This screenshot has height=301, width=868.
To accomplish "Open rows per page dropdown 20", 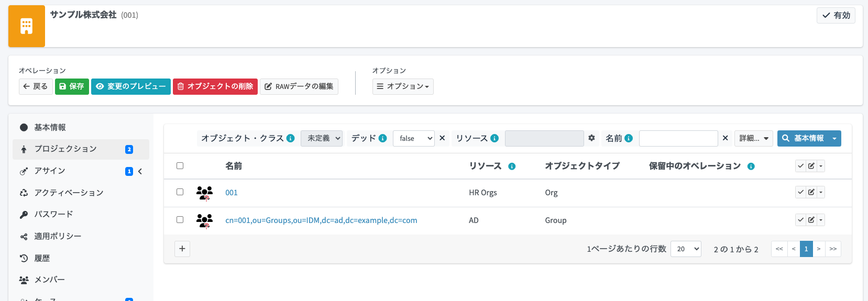I will (686, 249).
